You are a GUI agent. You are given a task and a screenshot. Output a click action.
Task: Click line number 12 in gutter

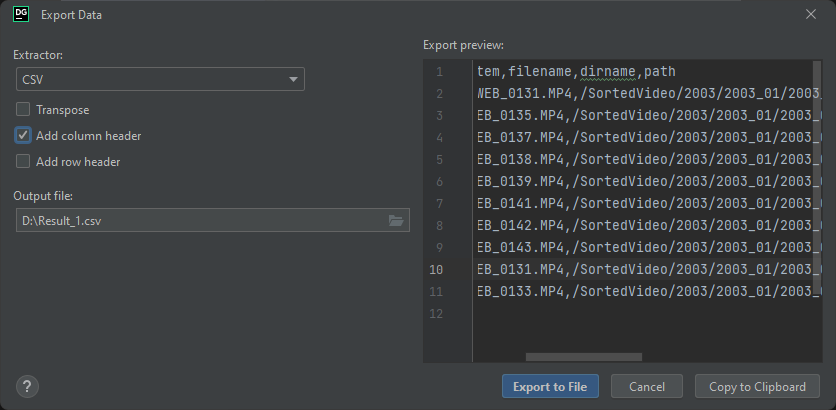(436, 313)
